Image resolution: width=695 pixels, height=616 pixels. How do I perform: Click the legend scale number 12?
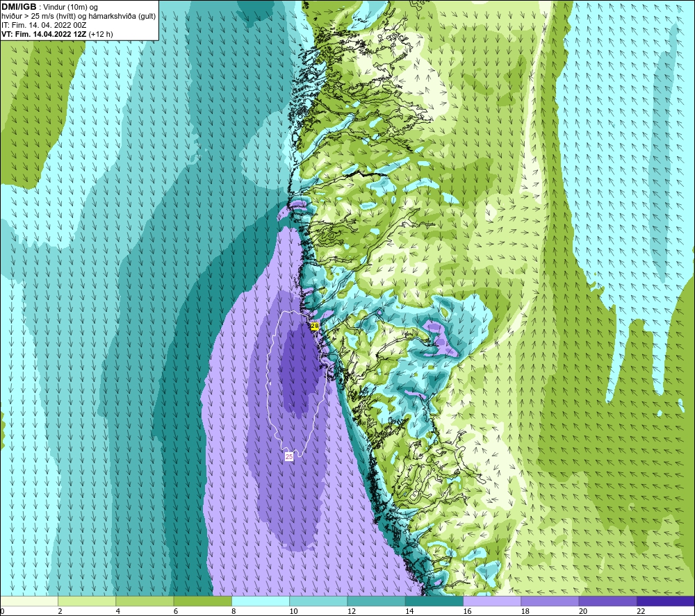point(352,611)
